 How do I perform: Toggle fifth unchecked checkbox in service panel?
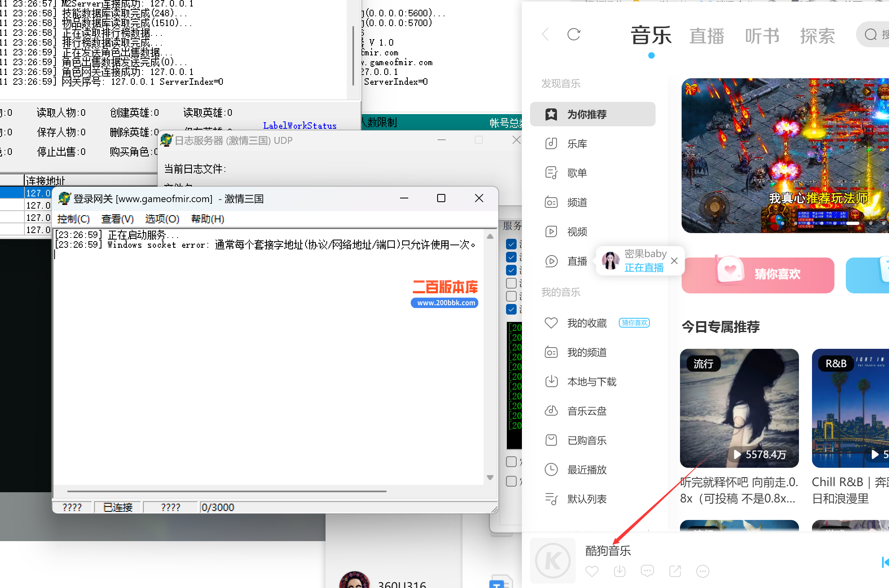(511, 296)
